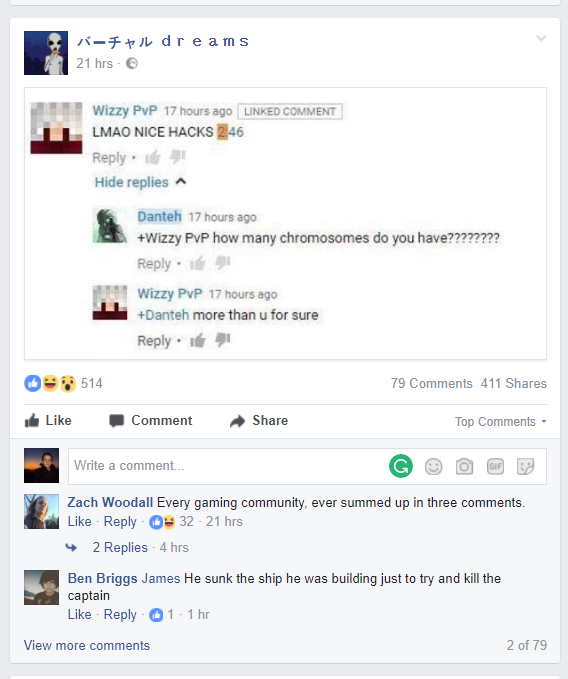Click the Comment action button
This screenshot has height=679, width=568.
[151, 420]
